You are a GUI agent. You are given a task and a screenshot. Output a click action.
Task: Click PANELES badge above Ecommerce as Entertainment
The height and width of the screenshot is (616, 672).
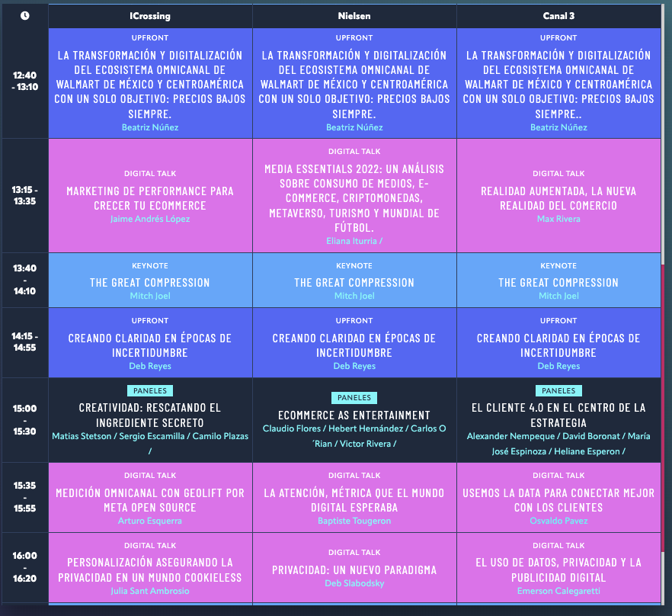tap(354, 398)
